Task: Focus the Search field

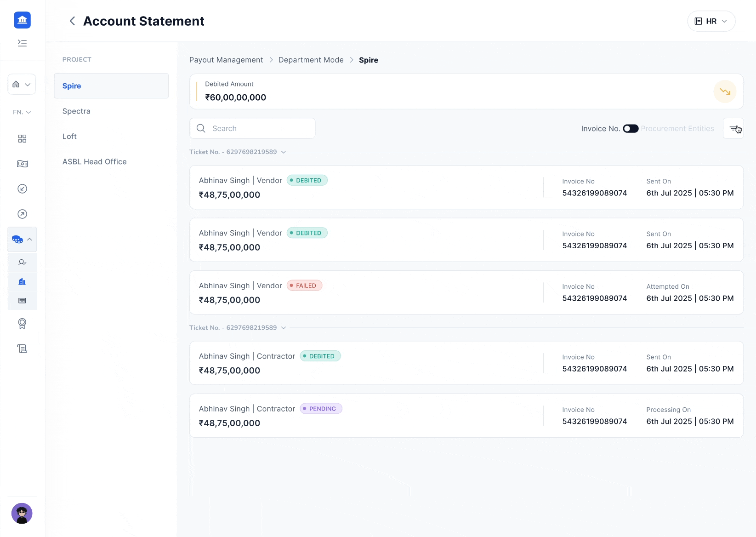Action: click(252, 128)
